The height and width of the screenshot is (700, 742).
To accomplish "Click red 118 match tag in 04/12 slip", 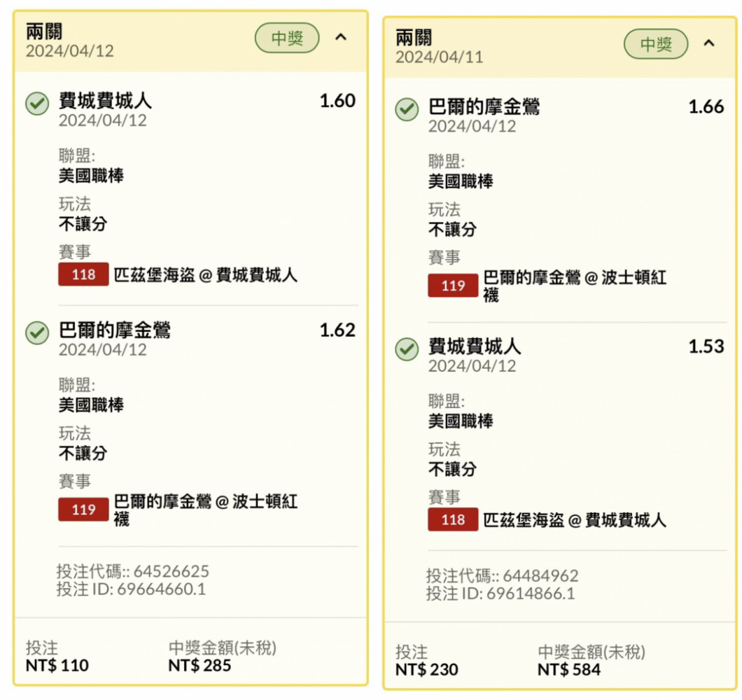I will 83,274.
